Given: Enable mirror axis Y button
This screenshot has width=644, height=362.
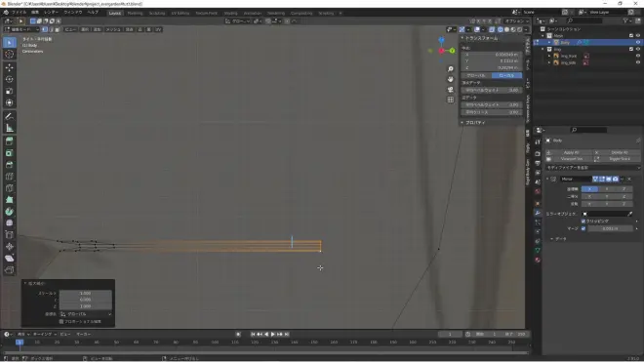Looking at the screenshot, I should click(607, 189).
